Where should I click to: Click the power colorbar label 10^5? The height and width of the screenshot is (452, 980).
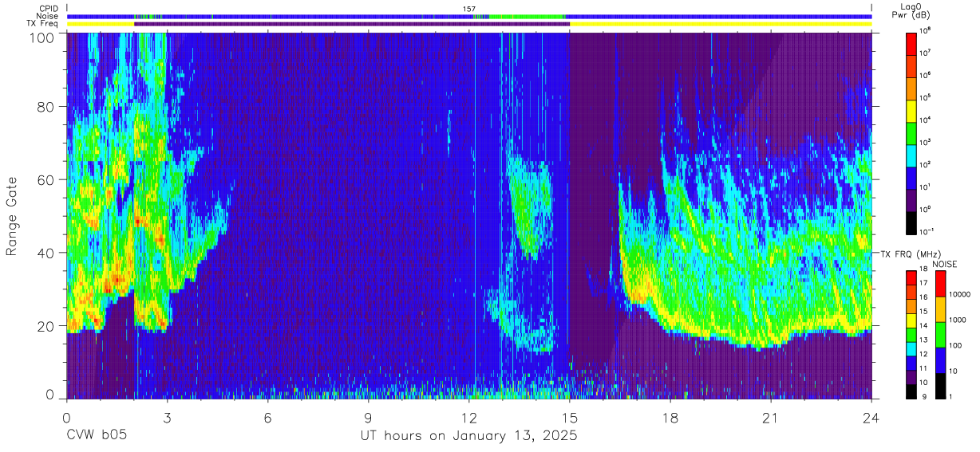(925, 98)
